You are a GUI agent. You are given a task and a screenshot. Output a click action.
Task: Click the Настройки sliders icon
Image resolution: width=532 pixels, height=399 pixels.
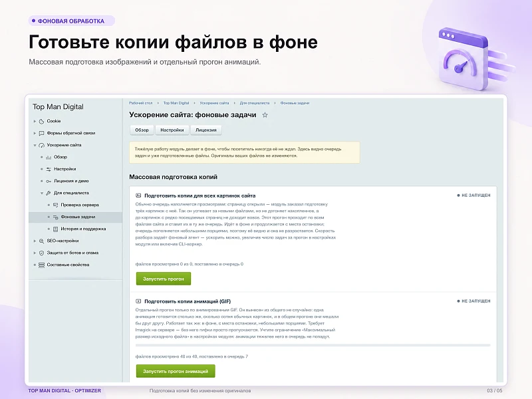tap(49, 169)
